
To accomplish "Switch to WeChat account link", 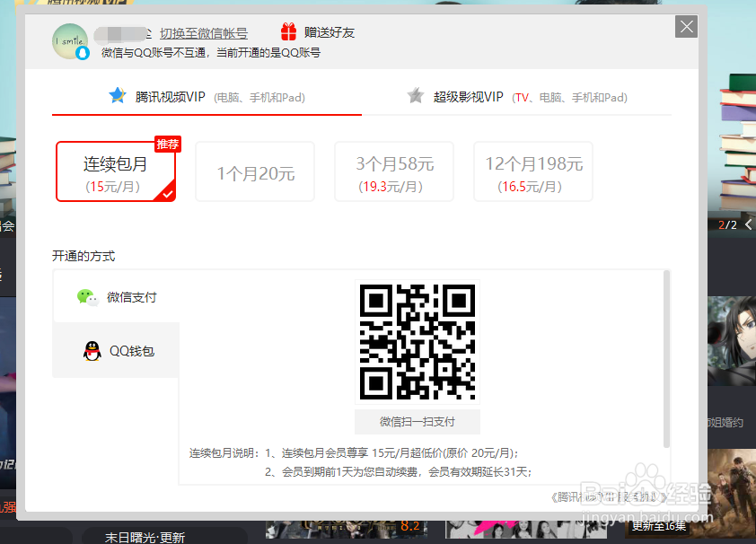I will point(204,33).
